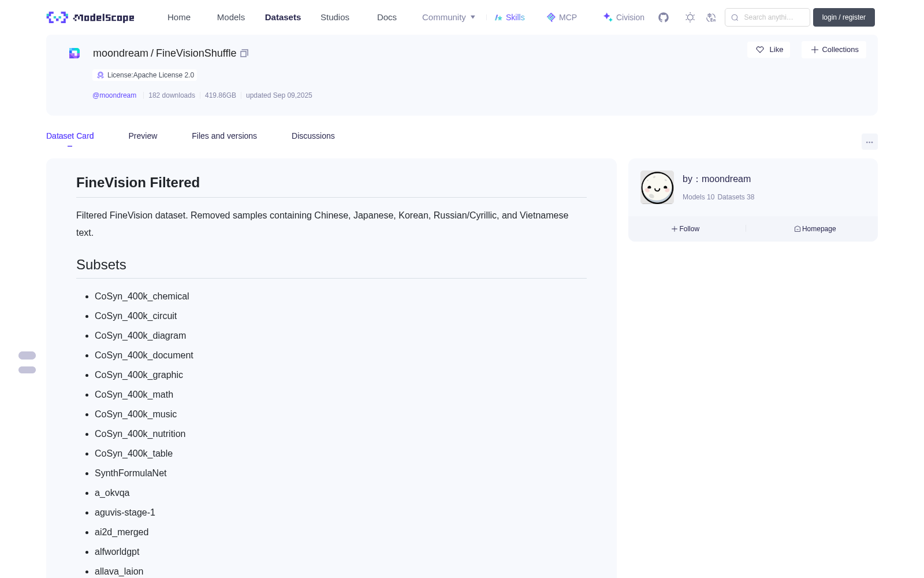Click the heart icon on Like
The image size is (924, 578).
760,50
